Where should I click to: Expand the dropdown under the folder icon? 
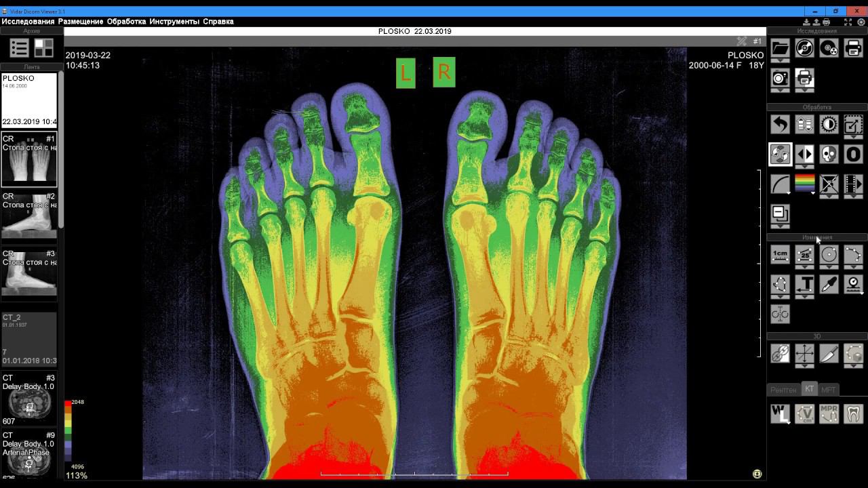point(780,60)
